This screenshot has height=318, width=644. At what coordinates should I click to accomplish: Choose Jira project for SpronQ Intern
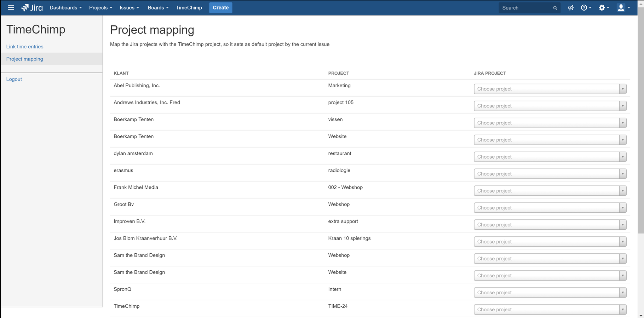pyautogui.click(x=550, y=293)
